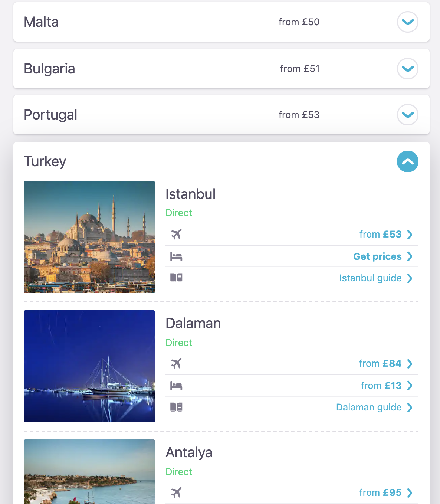Expand the Malta destinations panel
The image size is (440, 504).
[407, 22]
